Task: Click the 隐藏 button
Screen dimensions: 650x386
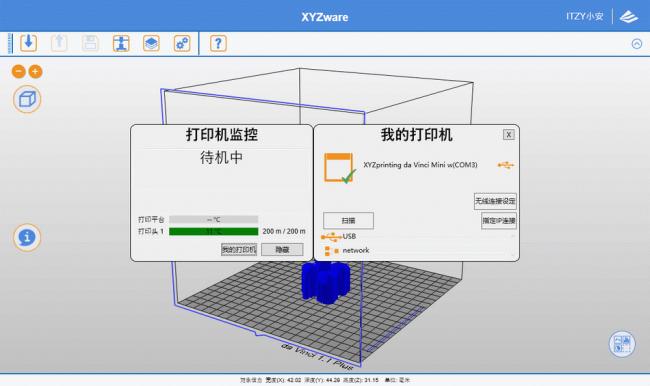Action: tap(282, 250)
